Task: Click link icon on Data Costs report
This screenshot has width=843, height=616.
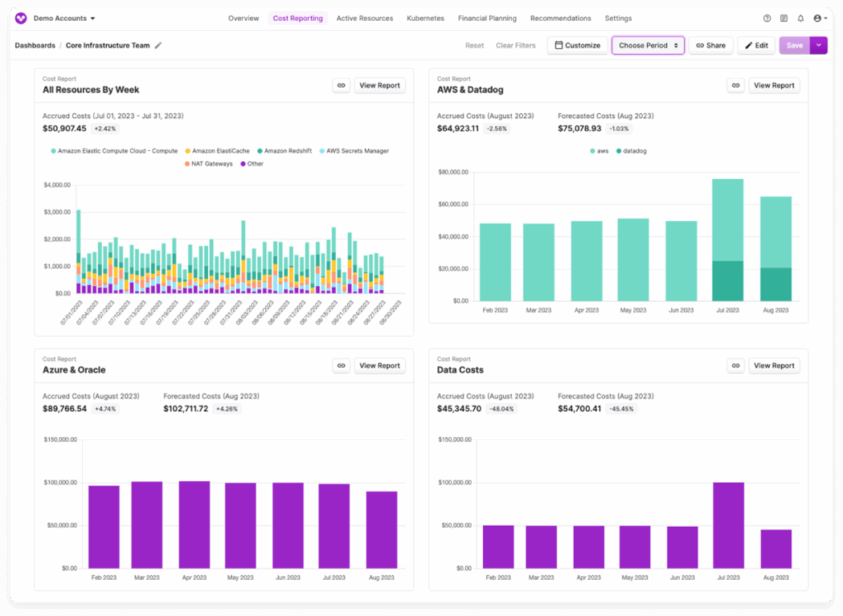Action: tap(736, 366)
